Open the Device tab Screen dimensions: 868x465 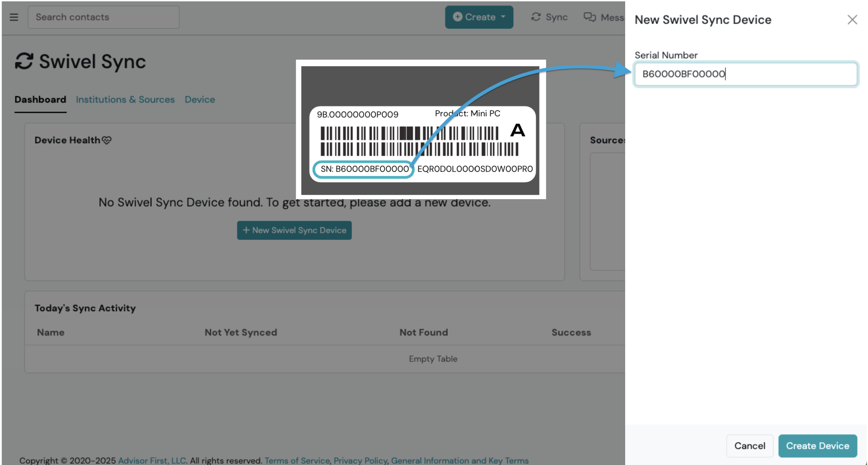tap(200, 100)
